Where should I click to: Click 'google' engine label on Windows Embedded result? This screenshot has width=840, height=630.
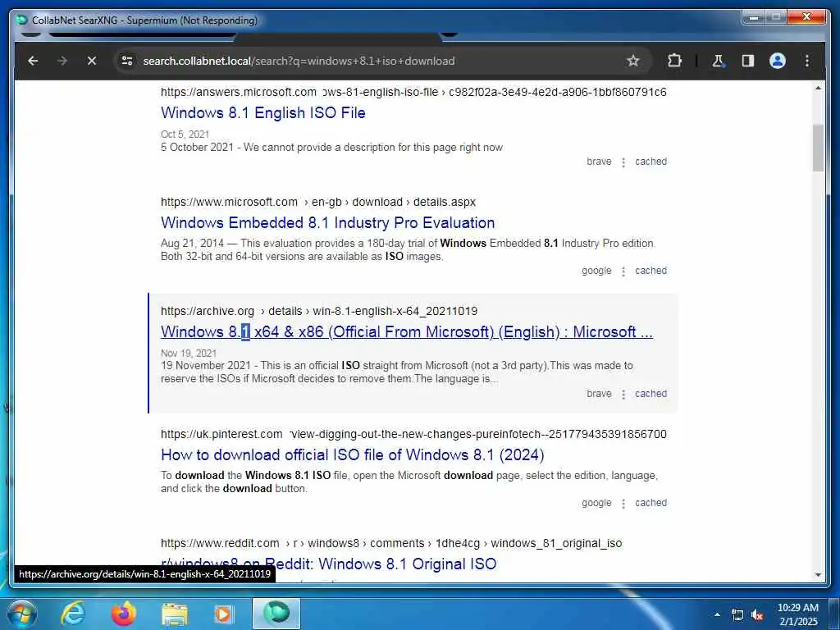596,271
